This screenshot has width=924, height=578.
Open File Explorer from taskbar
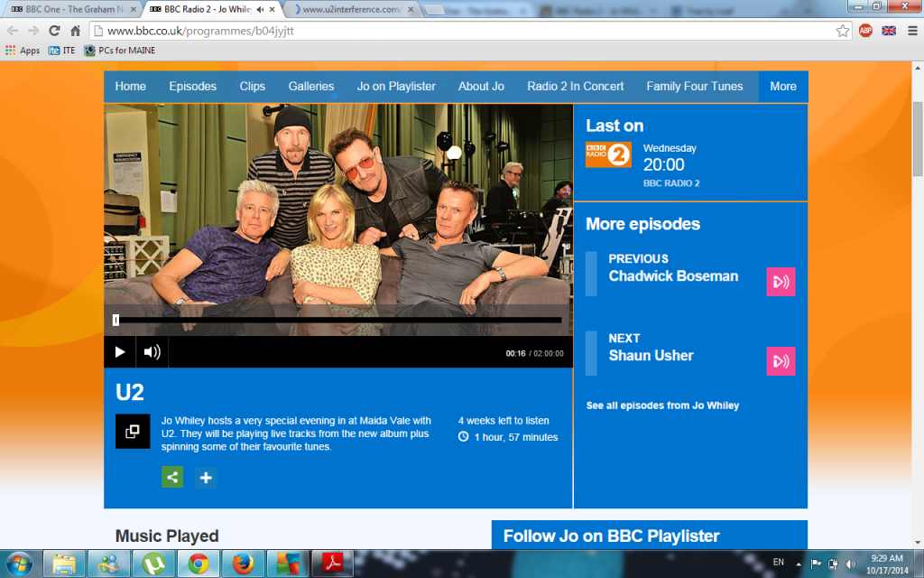(x=64, y=564)
